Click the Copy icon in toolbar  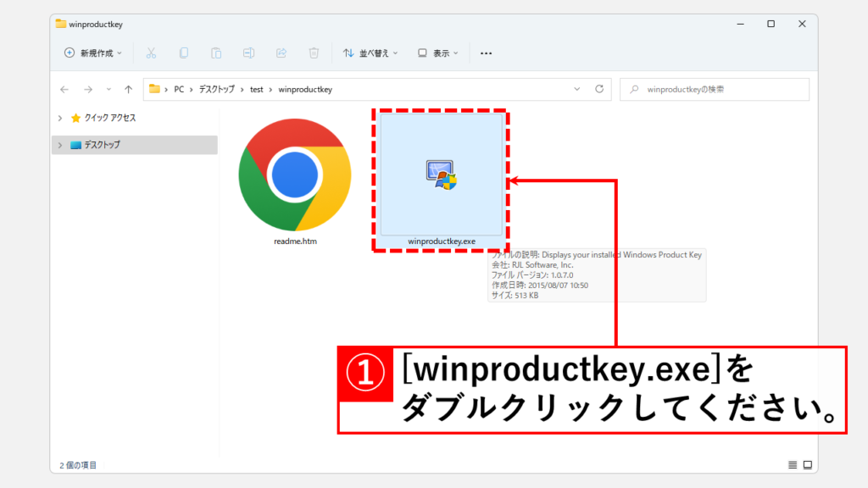(184, 53)
